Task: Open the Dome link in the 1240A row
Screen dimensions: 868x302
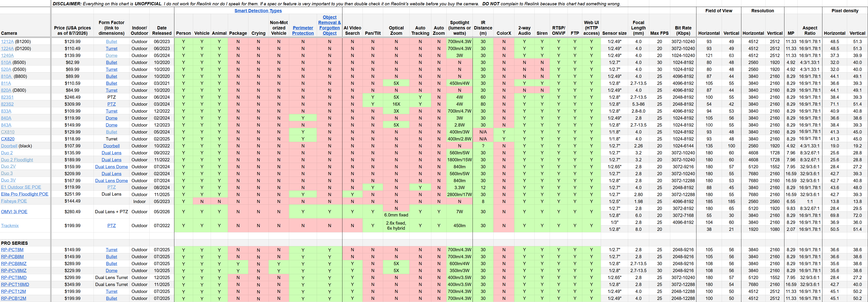Action: coord(112,56)
